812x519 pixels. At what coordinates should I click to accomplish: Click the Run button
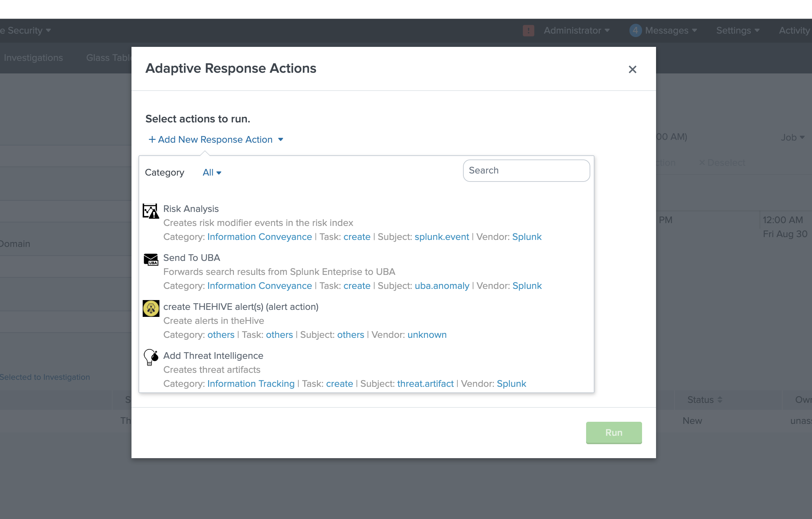coord(614,433)
